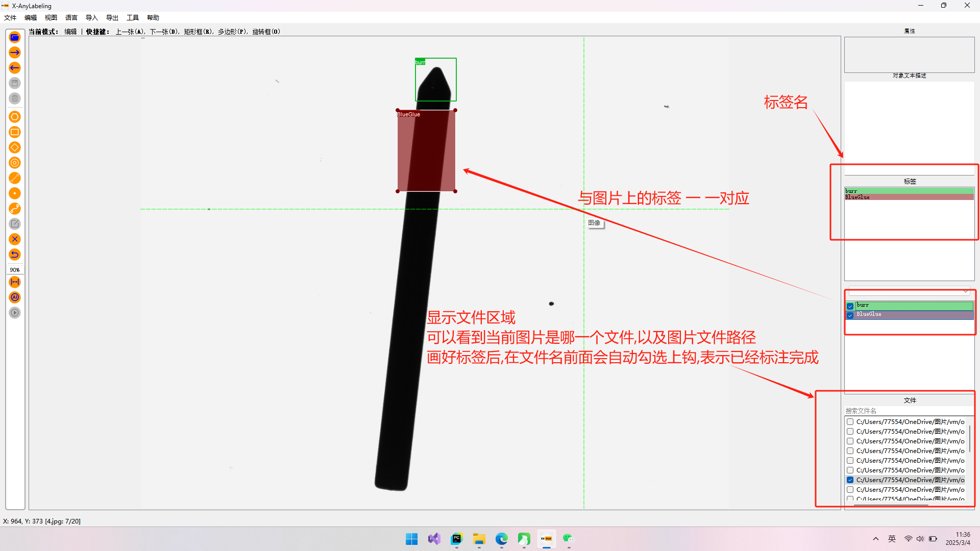Go to previous image arrow
This screenshot has height=551, width=980.
pyautogui.click(x=15, y=68)
